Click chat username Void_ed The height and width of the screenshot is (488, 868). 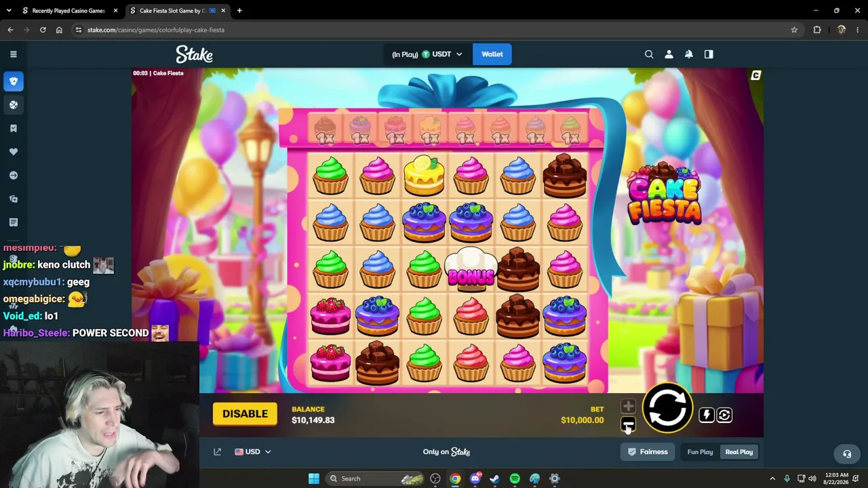pos(22,316)
